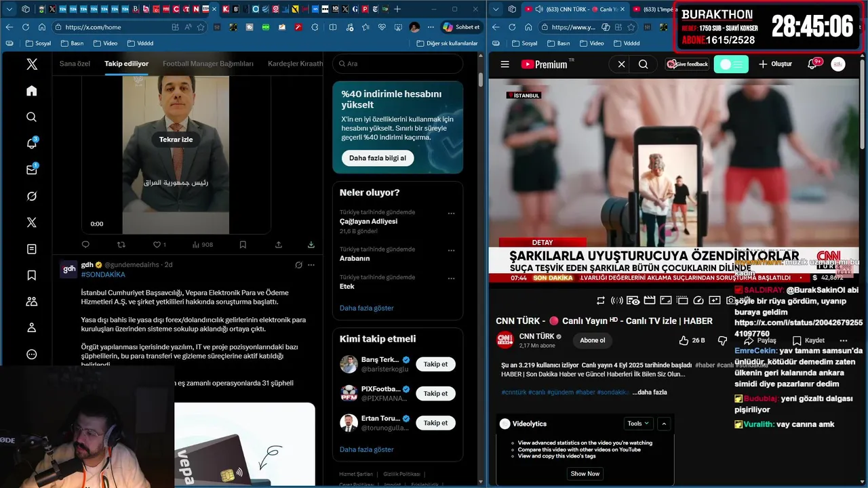Follow Barış Terkoğlu with Takip et
Image resolution: width=868 pixels, height=488 pixels.
(435, 364)
